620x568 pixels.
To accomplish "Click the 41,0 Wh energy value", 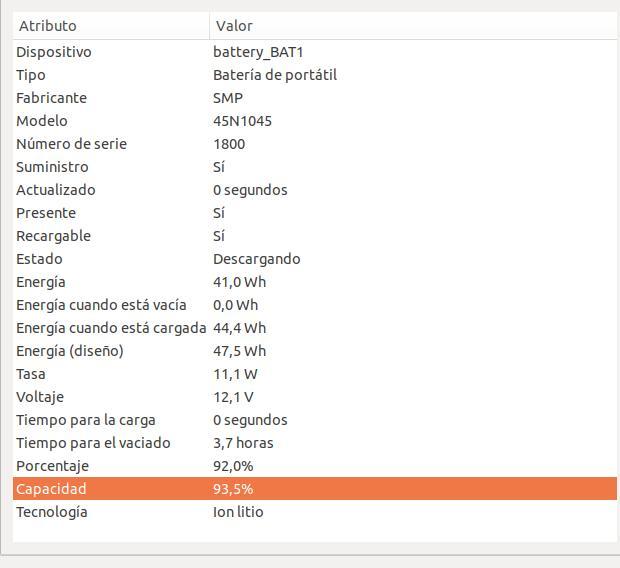I will [x=240, y=282].
